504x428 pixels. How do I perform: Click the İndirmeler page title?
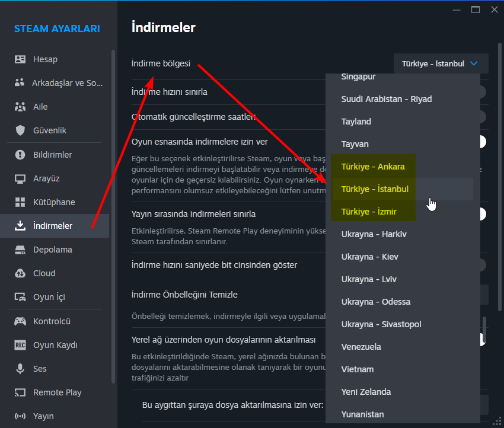point(163,27)
